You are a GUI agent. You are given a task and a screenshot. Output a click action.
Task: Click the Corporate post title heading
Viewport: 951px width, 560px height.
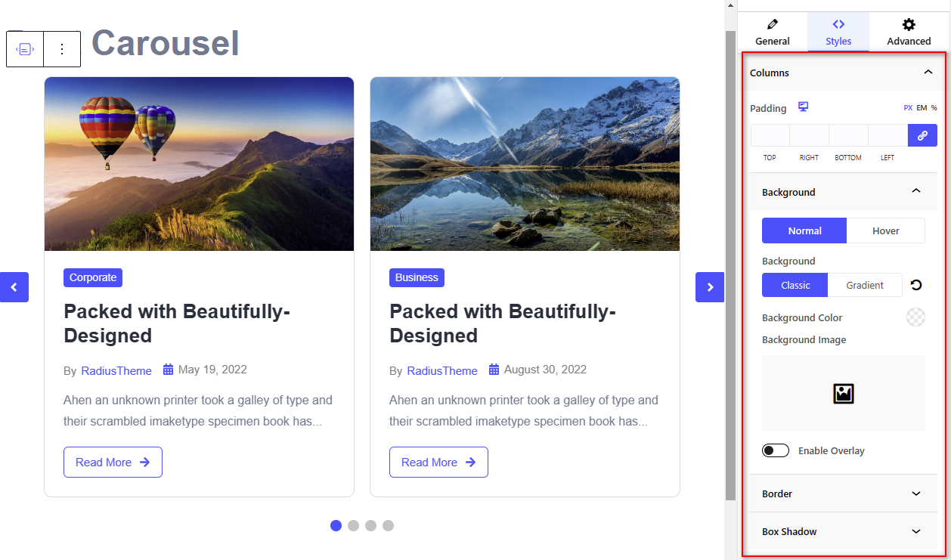177,323
